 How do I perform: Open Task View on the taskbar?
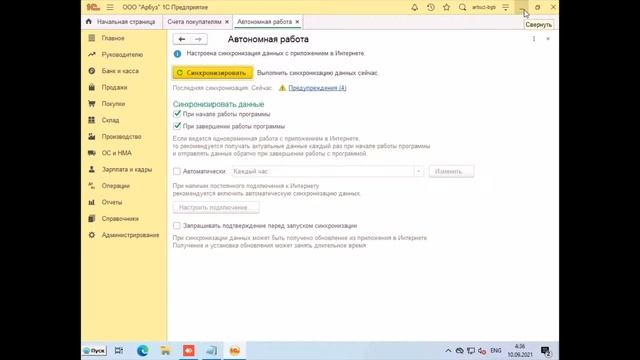coord(119,351)
